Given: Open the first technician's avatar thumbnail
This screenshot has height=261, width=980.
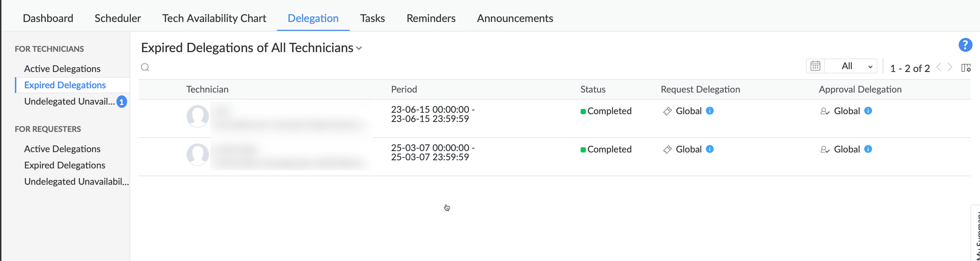Looking at the screenshot, I should tap(197, 116).
